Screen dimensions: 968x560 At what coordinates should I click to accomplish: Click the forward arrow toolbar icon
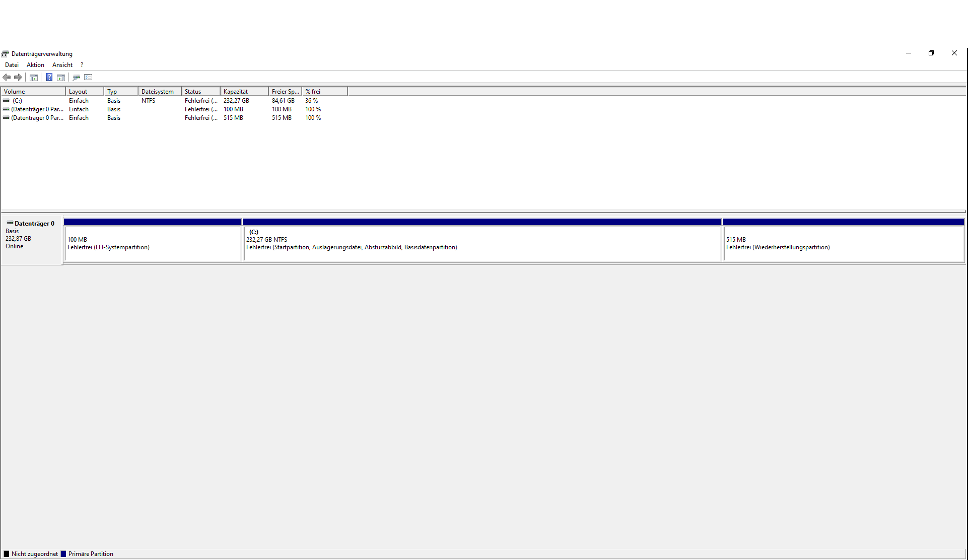click(18, 77)
